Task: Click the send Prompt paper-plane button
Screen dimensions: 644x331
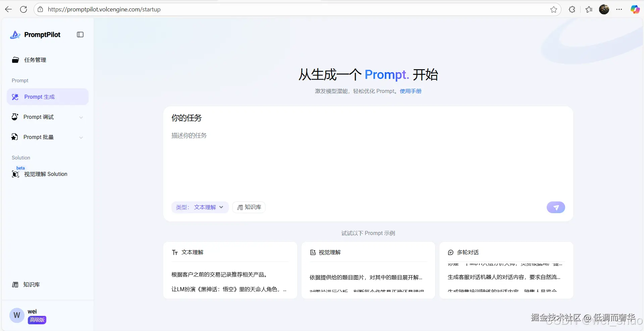Action: coord(556,207)
